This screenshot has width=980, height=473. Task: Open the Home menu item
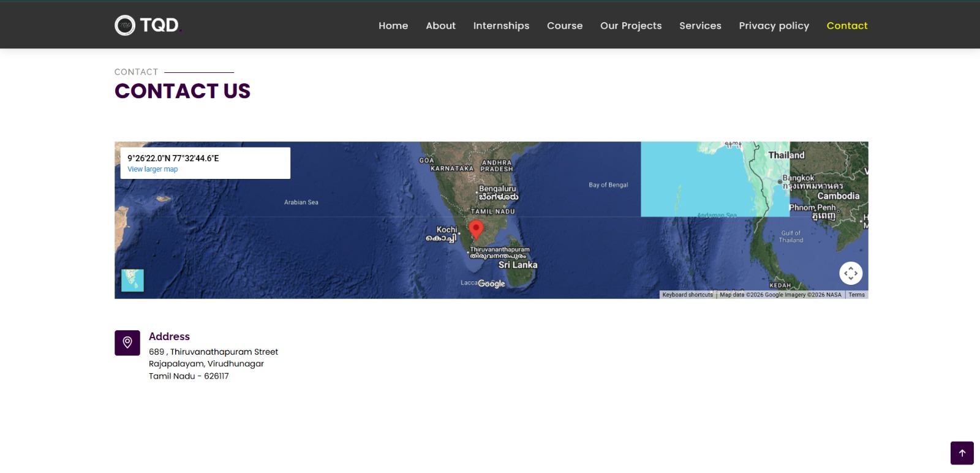(x=393, y=26)
